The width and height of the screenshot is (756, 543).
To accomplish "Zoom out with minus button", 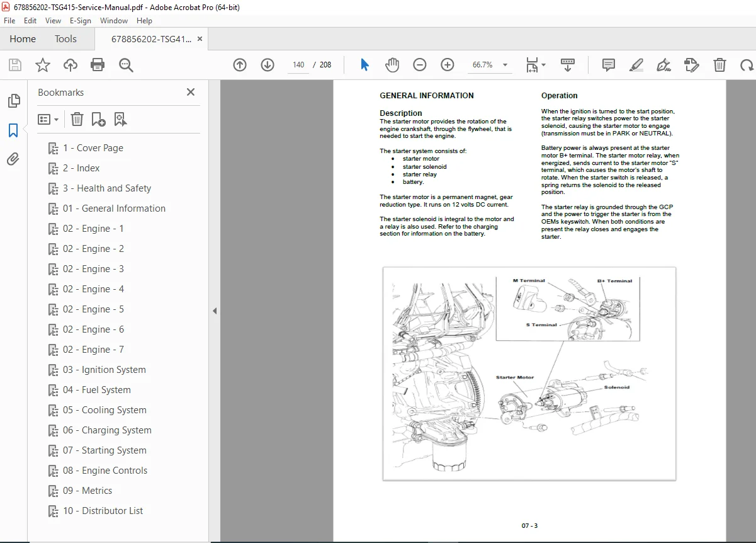I will (x=420, y=65).
